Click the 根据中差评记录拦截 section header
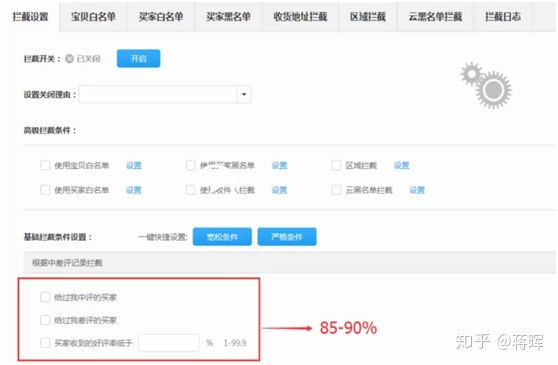558x365 pixels. coord(289,263)
